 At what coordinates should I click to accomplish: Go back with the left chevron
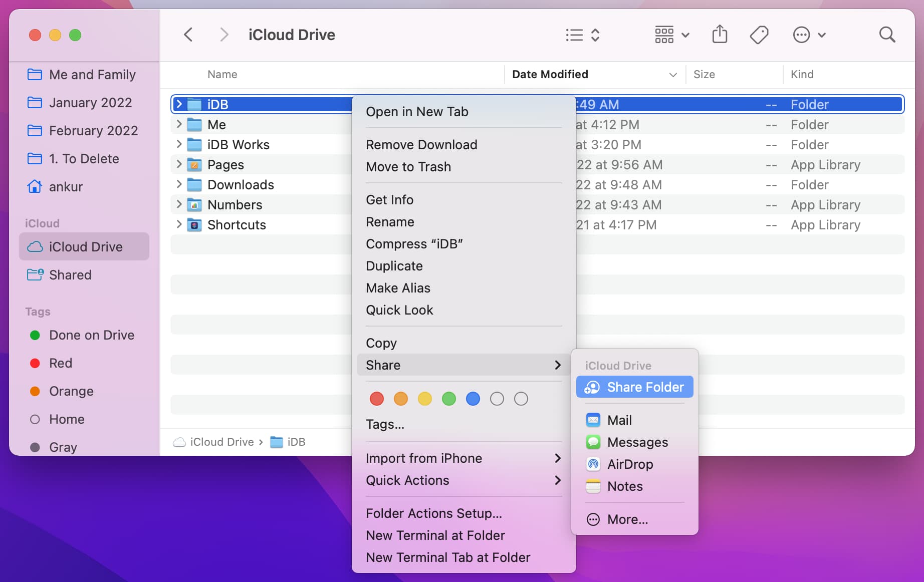tap(188, 35)
